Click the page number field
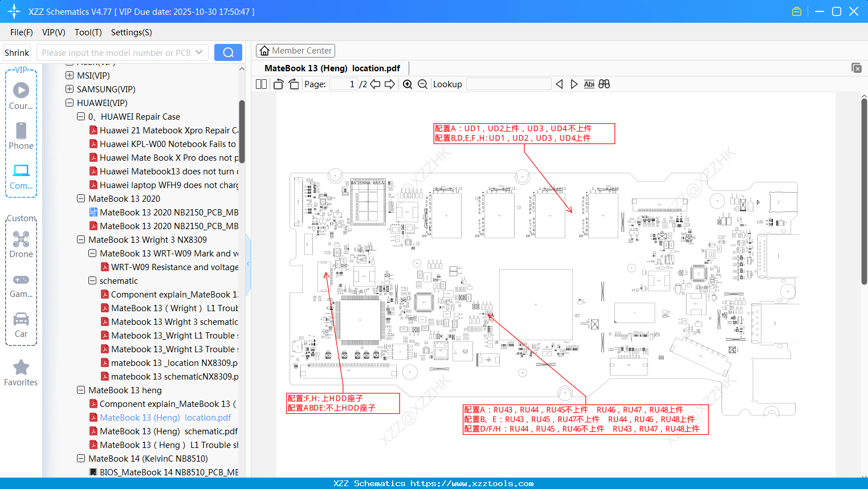The image size is (868, 489). 343,84
